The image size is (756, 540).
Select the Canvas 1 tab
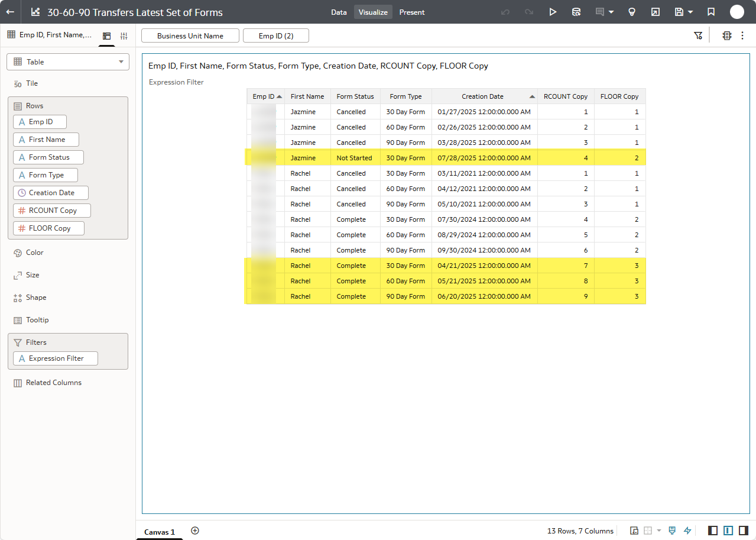[160, 532]
